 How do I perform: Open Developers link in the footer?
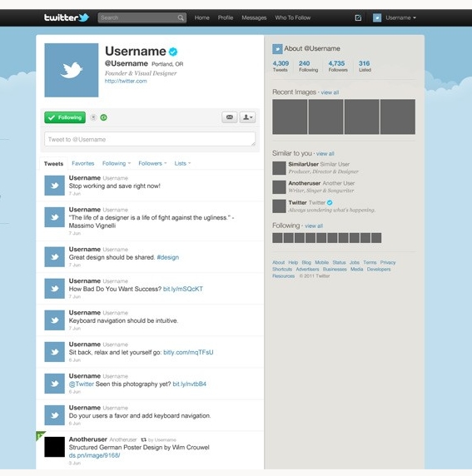point(379,270)
